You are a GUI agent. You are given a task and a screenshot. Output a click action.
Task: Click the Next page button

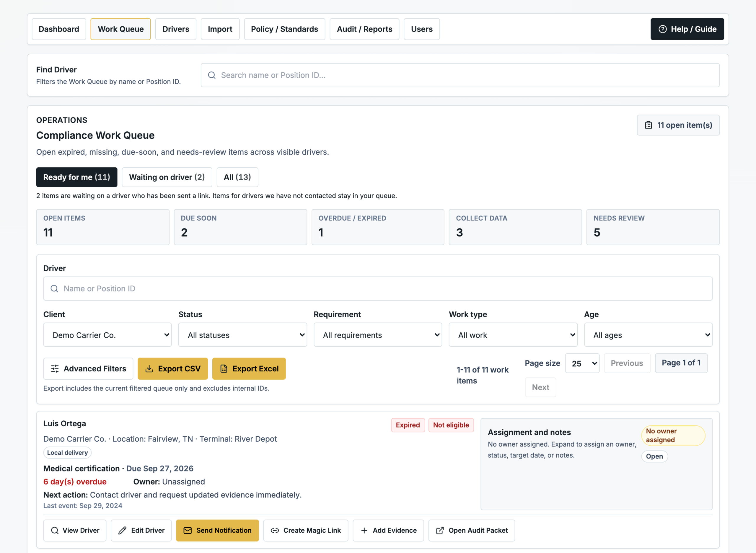[x=540, y=387]
